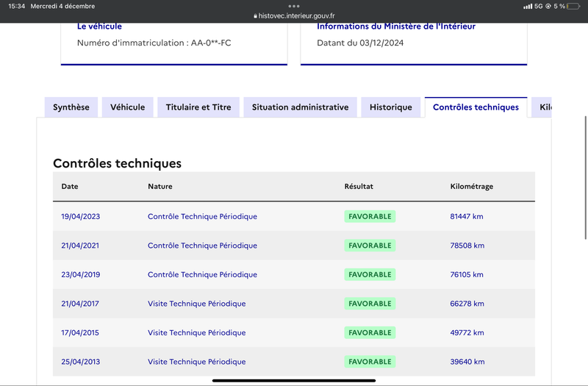Click Contrôle Technique Périodique in the 2021 row
This screenshot has height=386, width=588.
pos(203,246)
